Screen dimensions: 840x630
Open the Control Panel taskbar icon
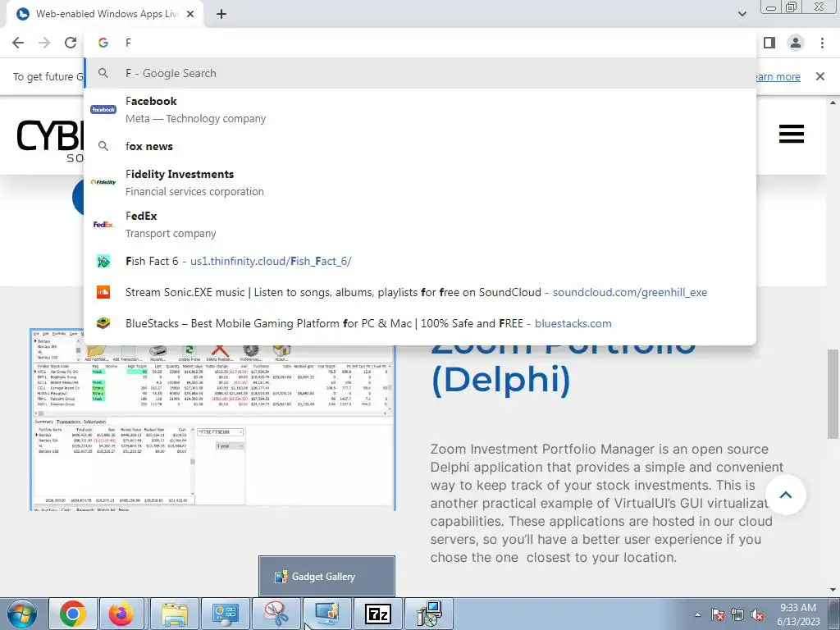pos(225,614)
